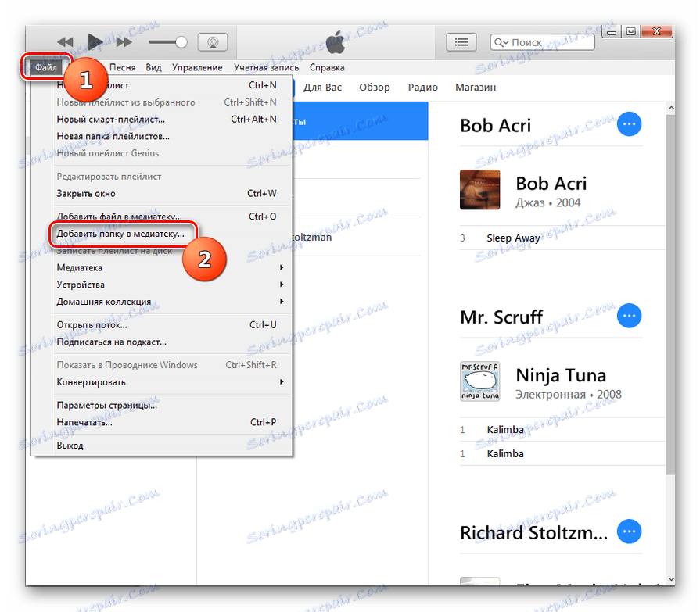Viewport: 700px width, 612px height.
Task: Click the Bob Acri artist heading
Action: point(496,126)
